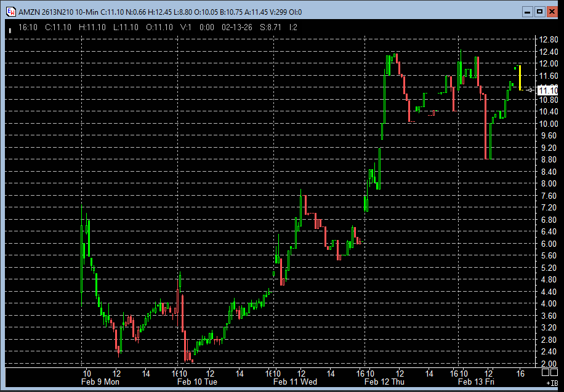Viewport: 564px width, 392px height.
Task: Click the 2.00 price axis label
Action: click(548, 364)
